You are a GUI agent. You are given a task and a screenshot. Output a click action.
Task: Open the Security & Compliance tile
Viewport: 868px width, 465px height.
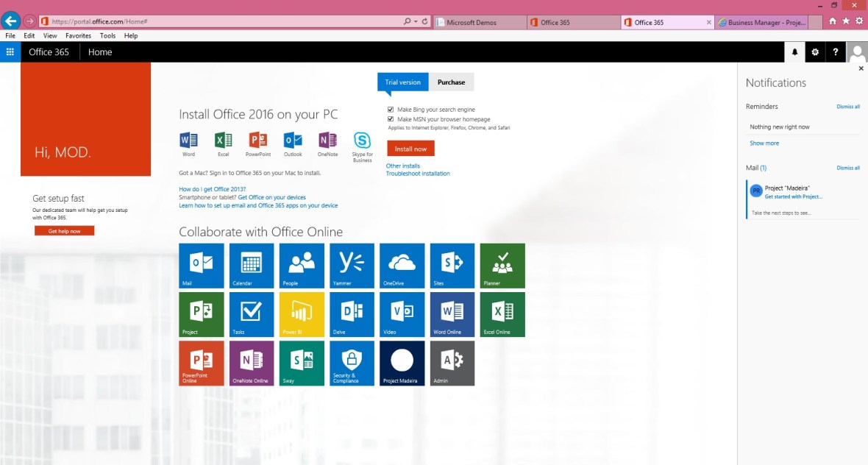pos(352,363)
